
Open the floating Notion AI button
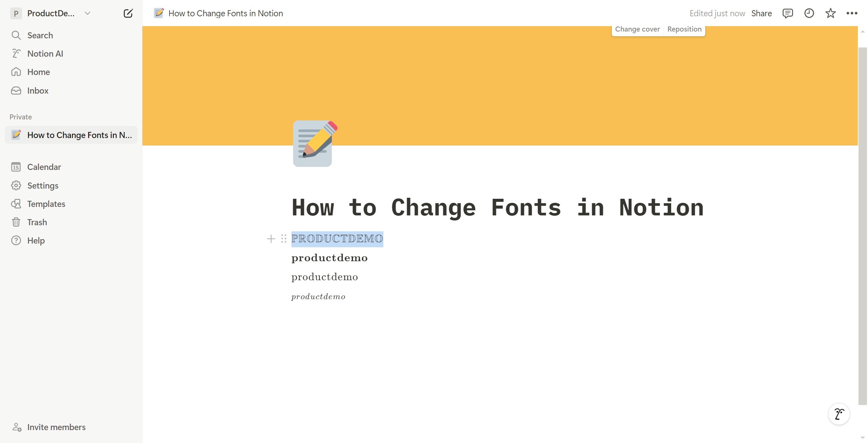point(839,414)
